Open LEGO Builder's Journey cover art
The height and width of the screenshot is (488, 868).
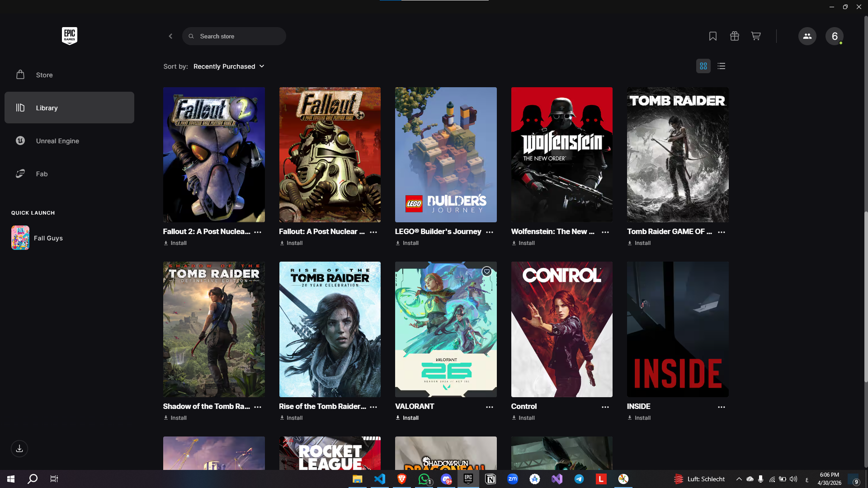pyautogui.click(x=446, y=155)
